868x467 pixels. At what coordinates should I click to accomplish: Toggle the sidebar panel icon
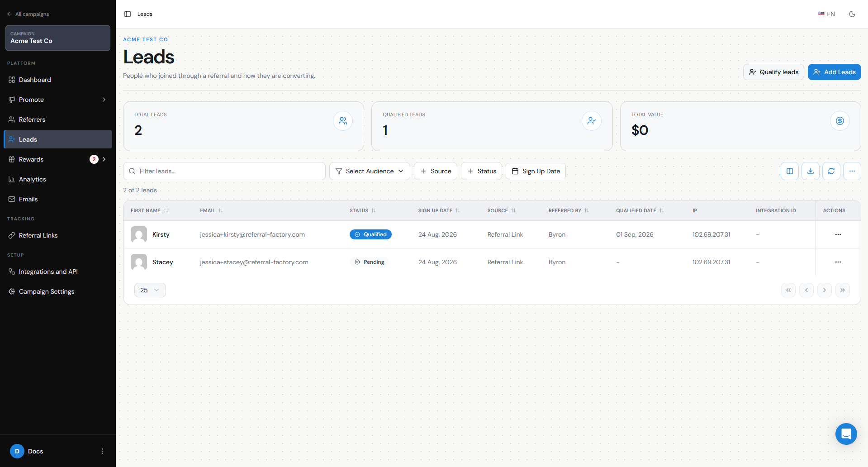tap(128, 14)
